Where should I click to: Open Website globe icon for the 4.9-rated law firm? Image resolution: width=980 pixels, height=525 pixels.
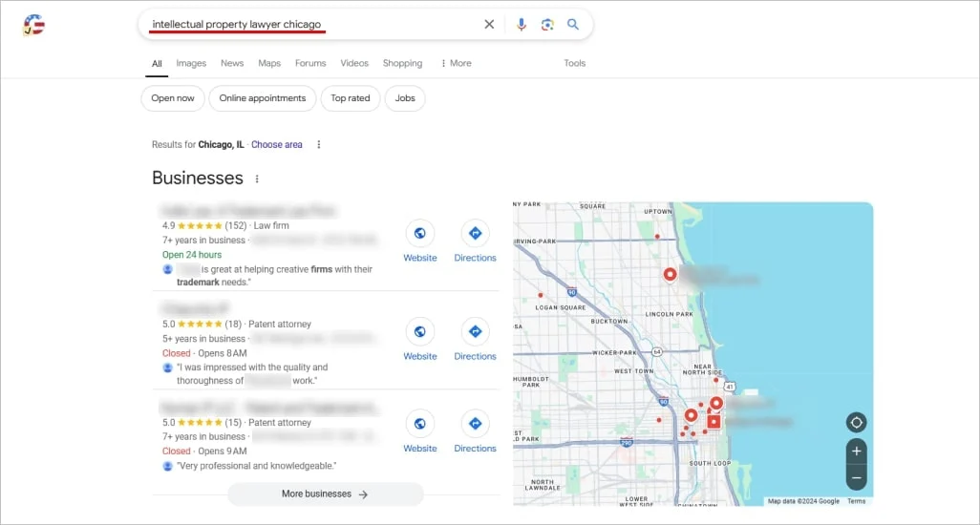pyautogui.click(x=420, y=234)
